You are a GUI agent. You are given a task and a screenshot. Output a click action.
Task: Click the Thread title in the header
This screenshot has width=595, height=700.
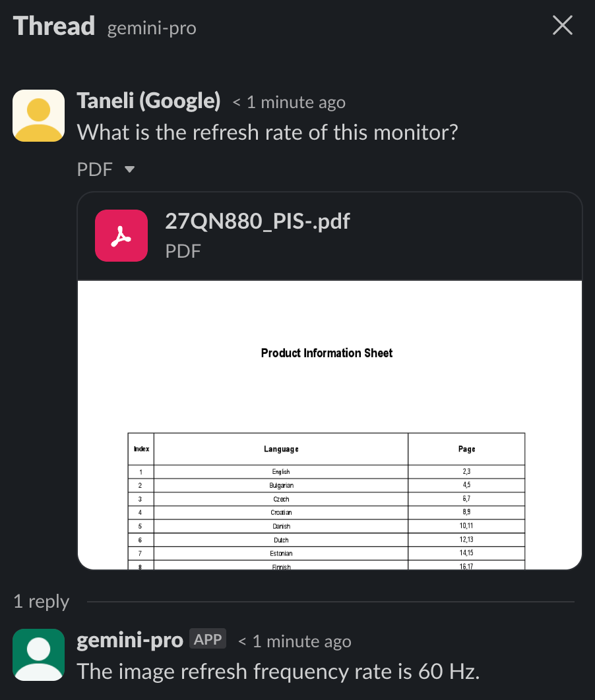point(53,26)
